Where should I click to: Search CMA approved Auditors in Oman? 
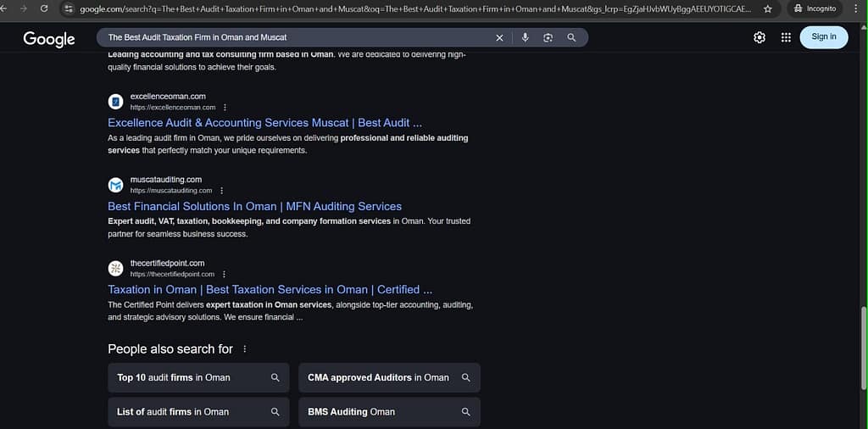tap(389, 377)
